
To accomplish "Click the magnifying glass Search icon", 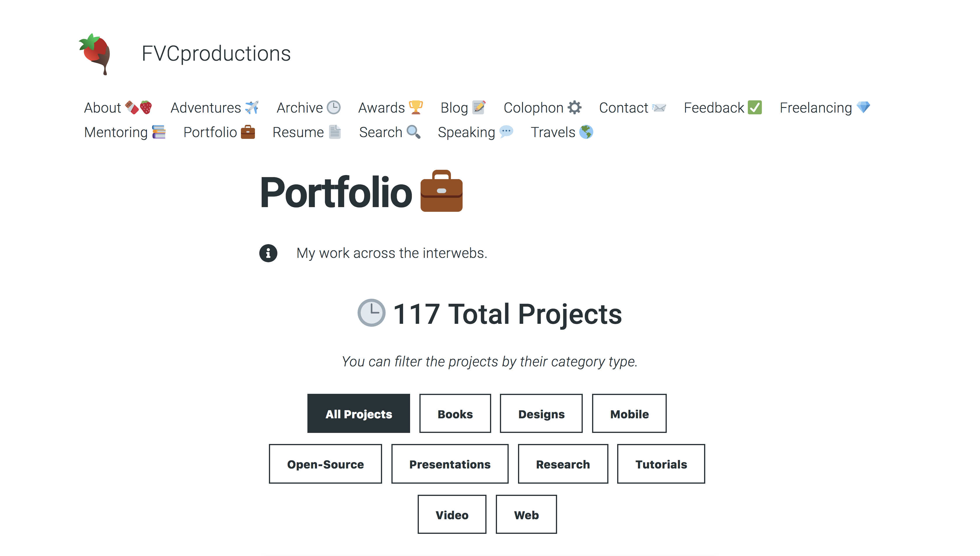I will coord(413,132).
